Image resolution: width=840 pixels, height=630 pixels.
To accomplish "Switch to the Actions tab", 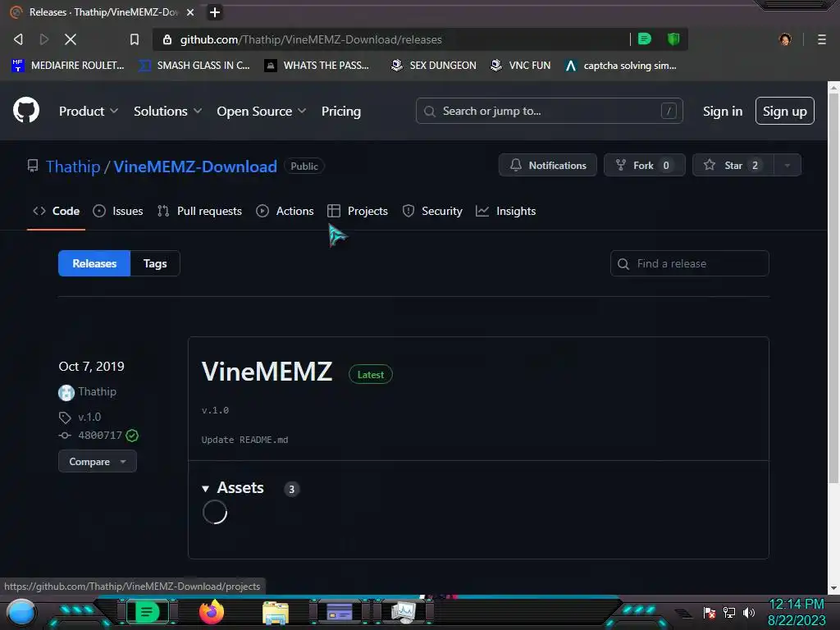I will coord(285,211).
